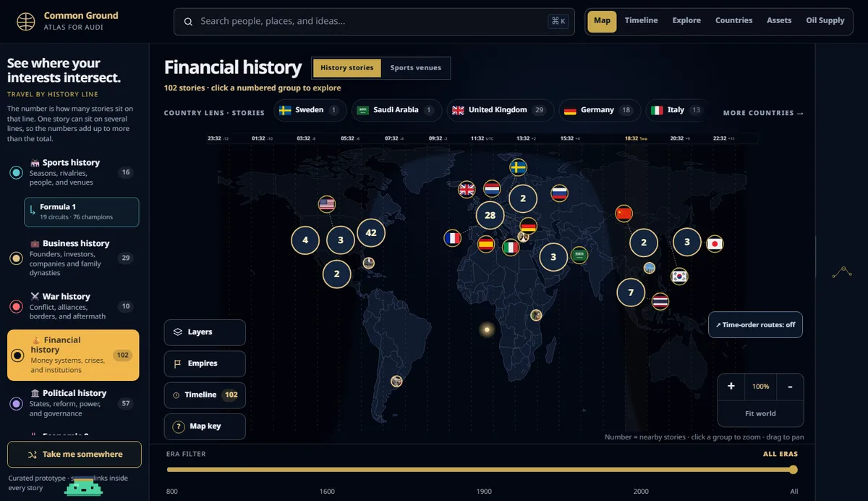Select the Japan flag marker on the map
Screen dimensions: 868x501
(x=715, y=244)
